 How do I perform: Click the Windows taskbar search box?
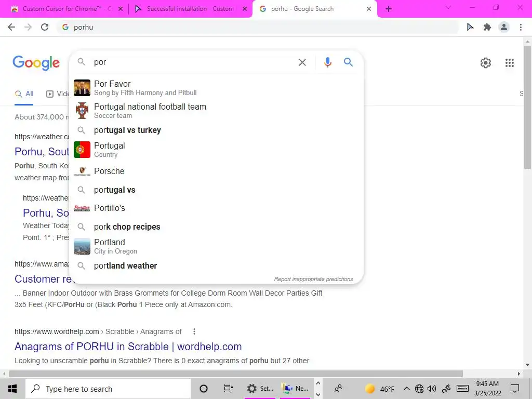coord(108,389)
